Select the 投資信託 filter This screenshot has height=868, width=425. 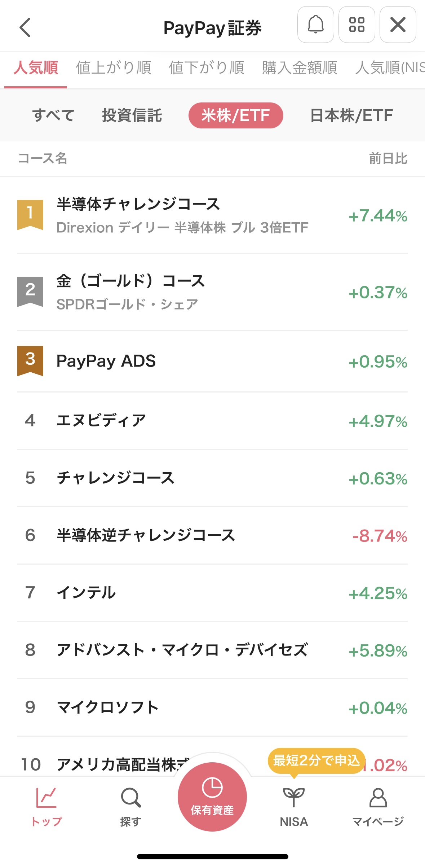pos(132,115)
